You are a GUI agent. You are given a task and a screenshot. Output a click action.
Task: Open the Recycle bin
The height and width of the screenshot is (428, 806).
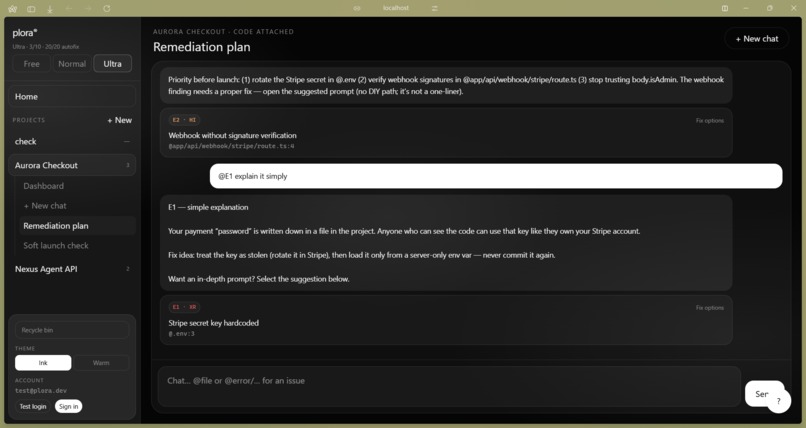(72, 330)
